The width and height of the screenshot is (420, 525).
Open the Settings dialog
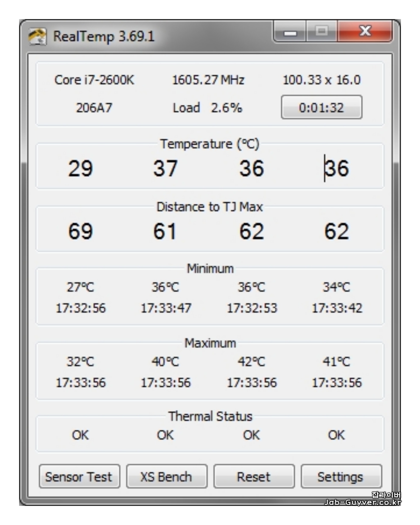point(341,477)
